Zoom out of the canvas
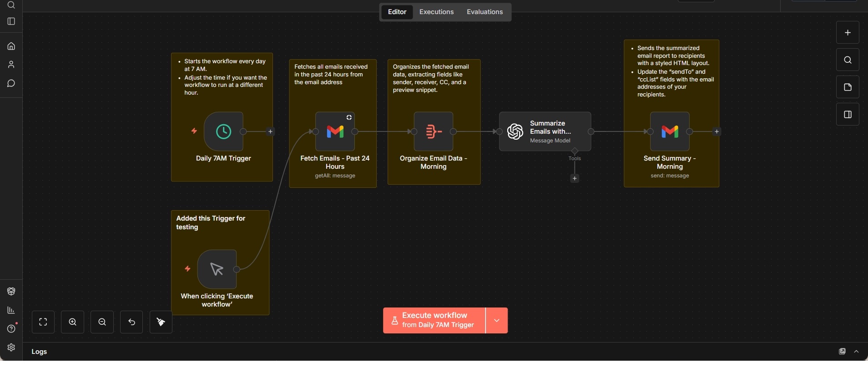Screen dimensions: 868x383 click(102, 322)
